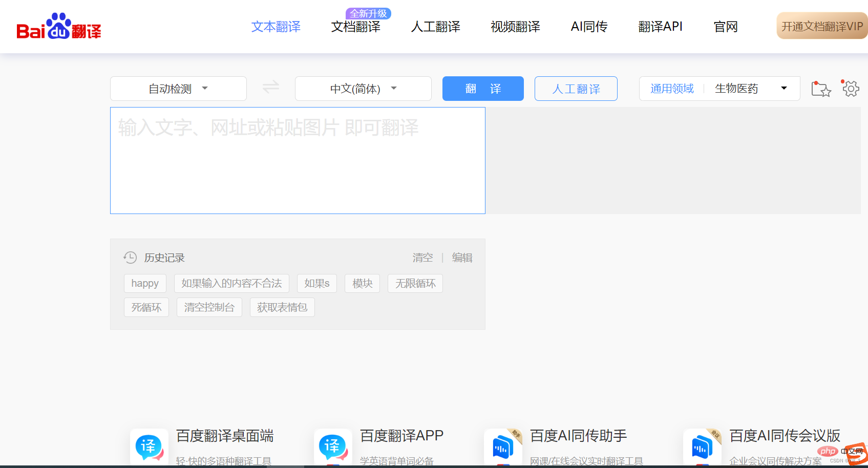Open the 视频翻译 tab

(x=515, y=27)
